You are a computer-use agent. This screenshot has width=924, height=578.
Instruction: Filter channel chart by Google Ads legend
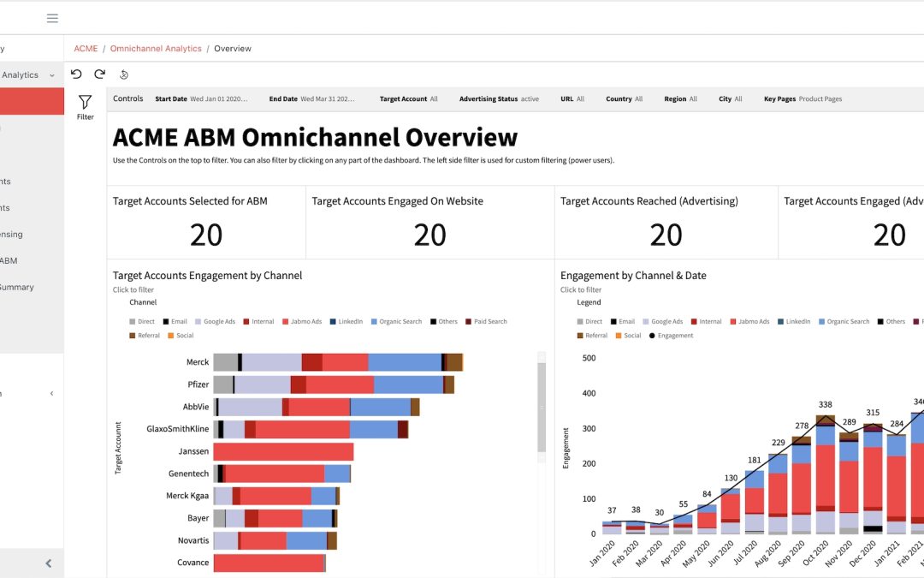tap(215, 321)
